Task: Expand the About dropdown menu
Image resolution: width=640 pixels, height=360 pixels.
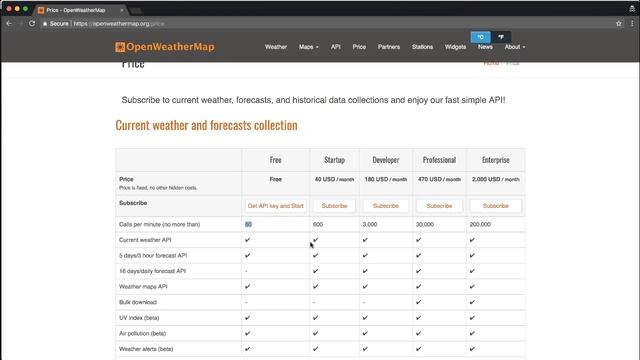Action: (x=515, y=47)
